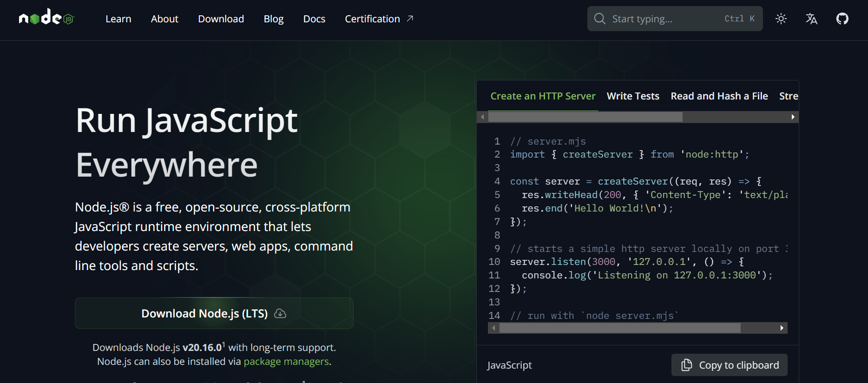
Task: Click Copy to clipboard button
Action: pyautogui.click(x=730, y=365)
